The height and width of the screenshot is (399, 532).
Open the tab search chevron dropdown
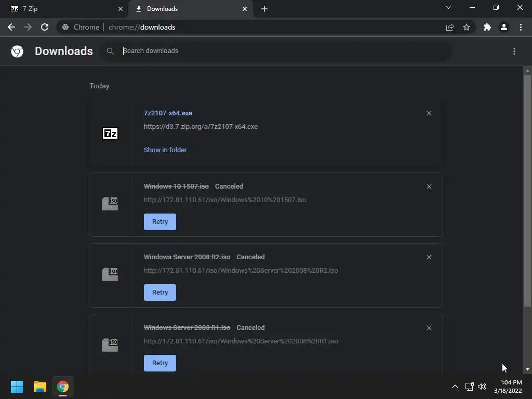tap(448, 7)
